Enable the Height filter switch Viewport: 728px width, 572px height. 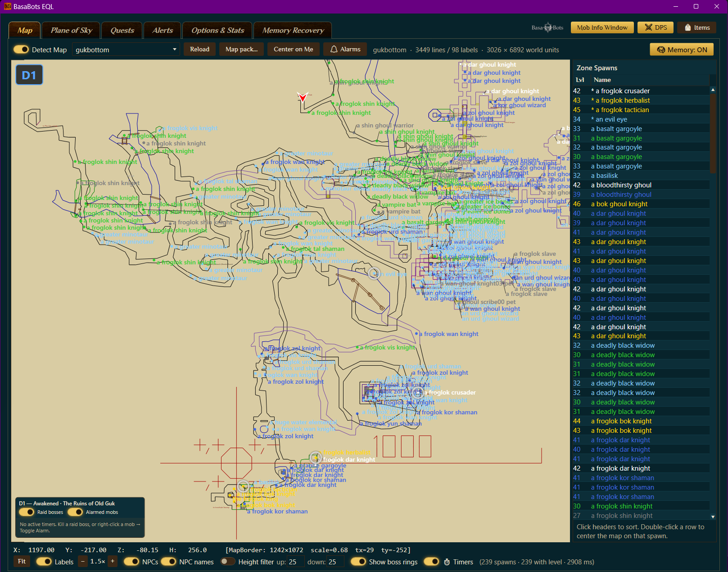point(228,562)
